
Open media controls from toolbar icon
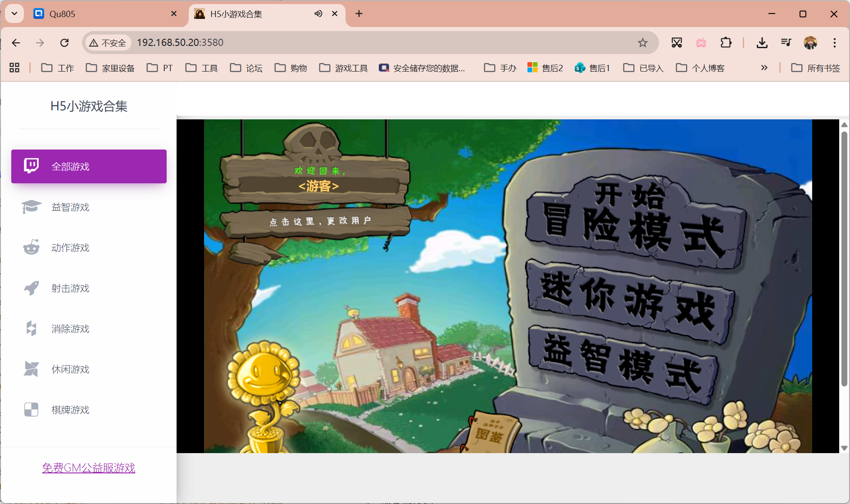786,42
